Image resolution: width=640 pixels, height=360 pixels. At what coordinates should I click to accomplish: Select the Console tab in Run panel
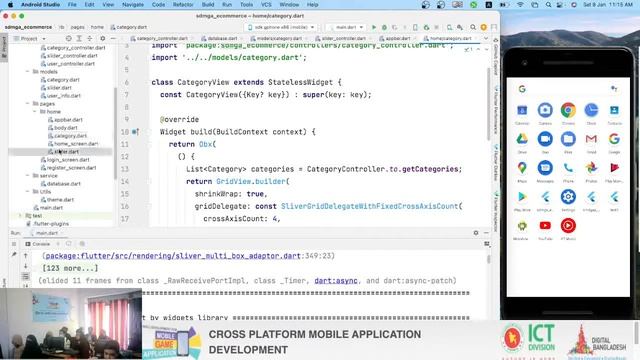[38, 244]
